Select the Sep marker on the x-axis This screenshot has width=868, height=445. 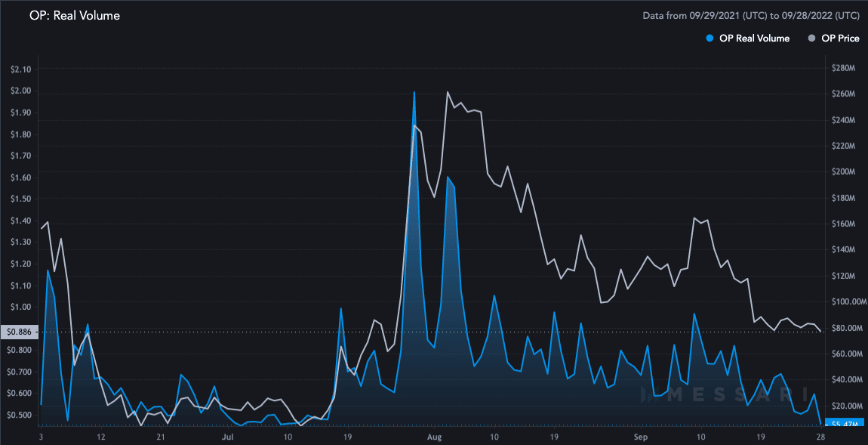point(641,437)
